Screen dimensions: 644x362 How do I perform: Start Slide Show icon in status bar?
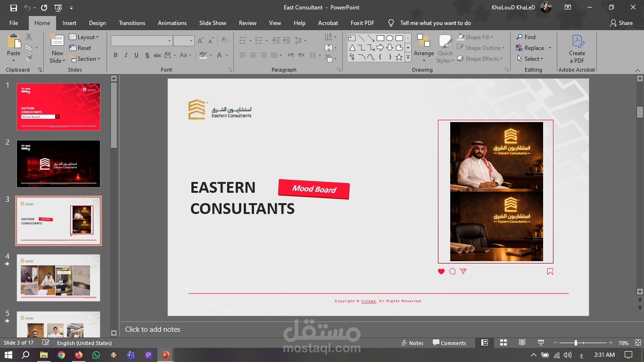[541, 343]
